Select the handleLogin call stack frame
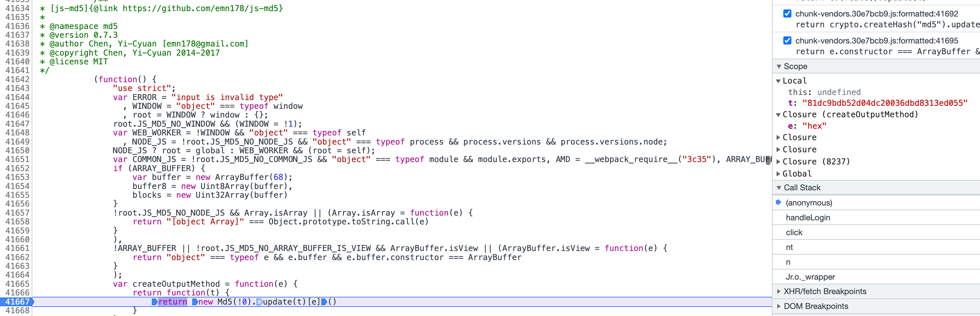Viewport: 980px width, 316px height. pos(808,218)
